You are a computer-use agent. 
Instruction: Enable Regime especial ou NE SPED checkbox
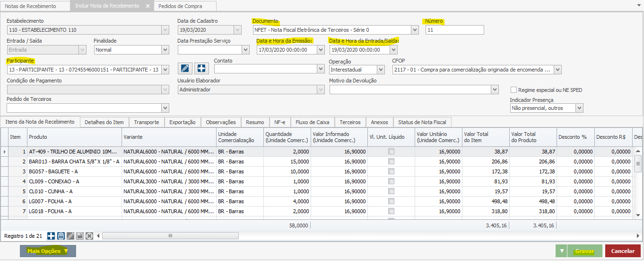pos(514,90)
